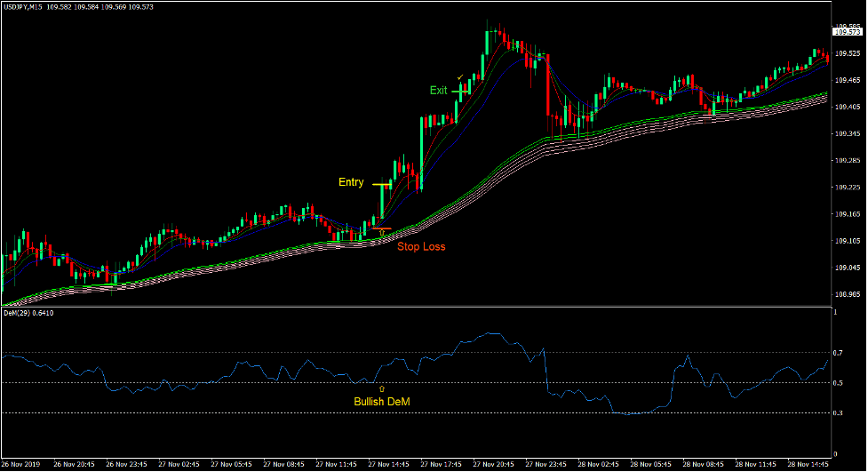Click the 27 Nov 08:45 time label
Image resolution: width=868 pixels, height=472 pixels.
tap(283, 464)
